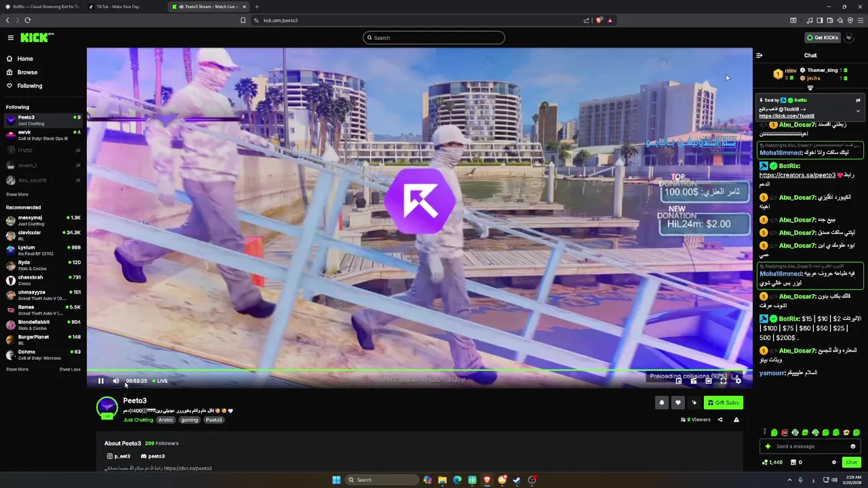Open the emoji picker in chat input

[853, 447]
